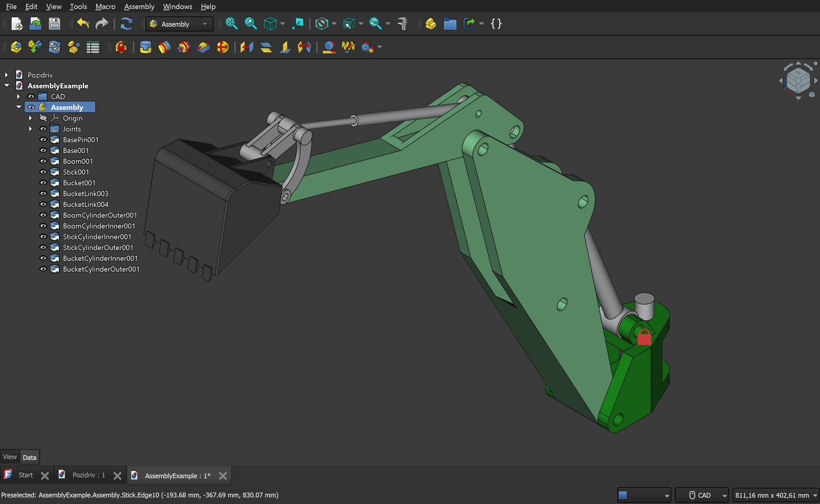Click the Toggle Grounded red lock icon

[121, 47]
